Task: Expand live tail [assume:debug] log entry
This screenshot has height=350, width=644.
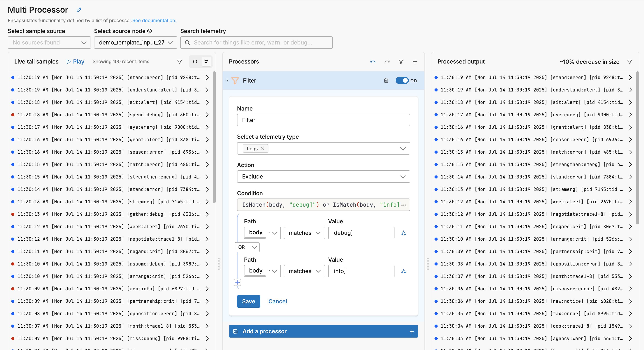Action: point(207,264)
